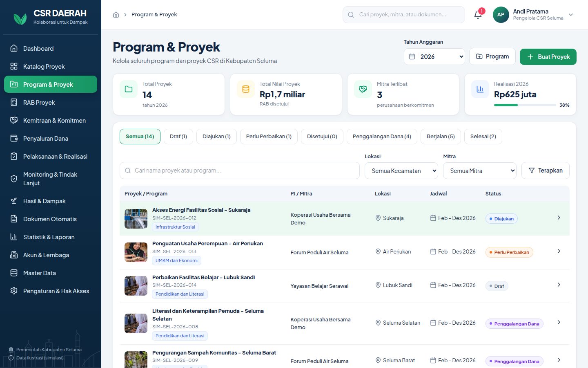The height and width of the screenshot is (368, 588).
Task: Select the Selesai (2) filter tab
Action: point(483,137)
